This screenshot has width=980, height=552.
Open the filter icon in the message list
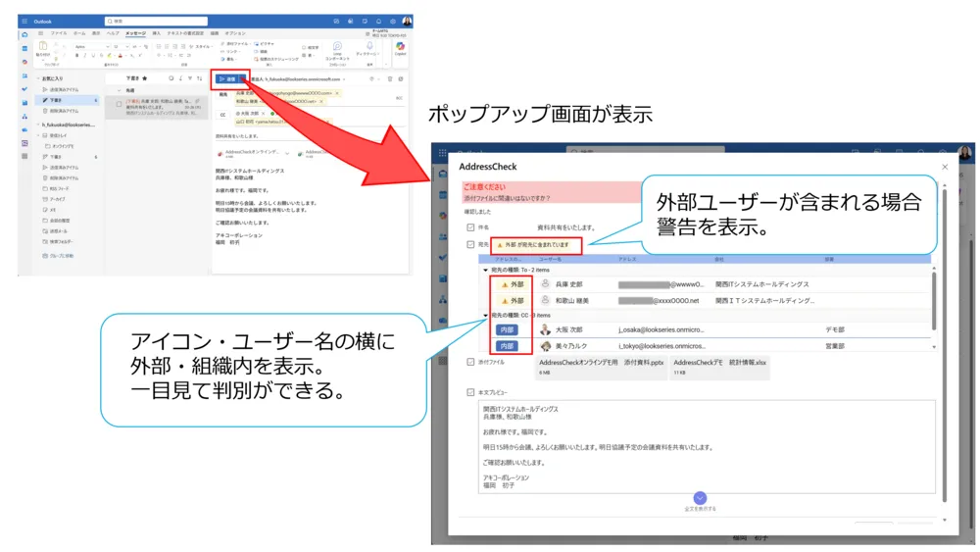(x=190, y=78)
